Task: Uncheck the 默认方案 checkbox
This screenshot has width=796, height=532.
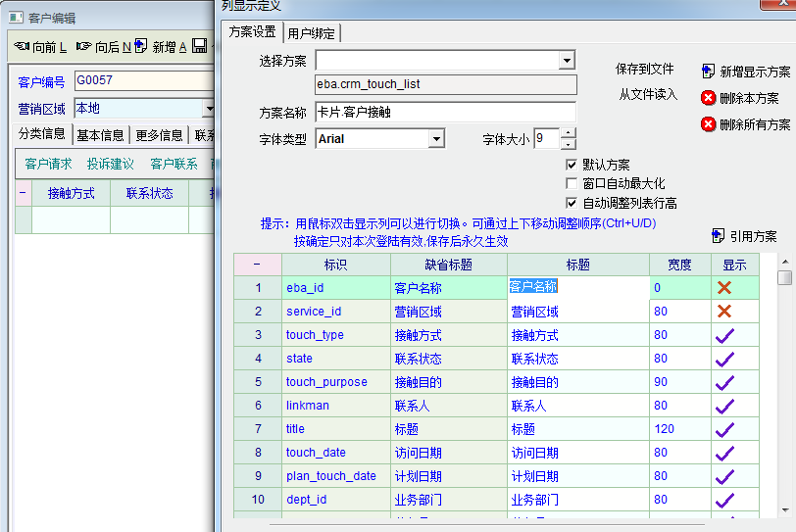Action: click(572, 165)
